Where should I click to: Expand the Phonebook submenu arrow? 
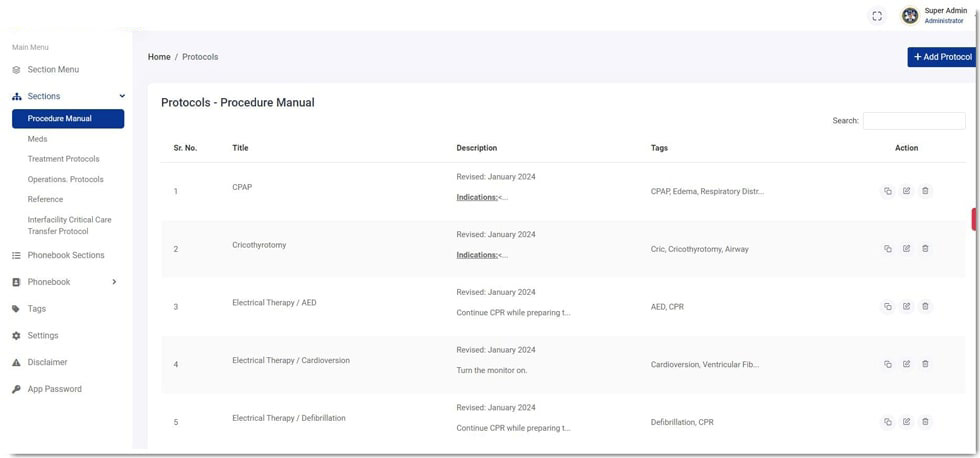pyautogui.click(x=114, y=282)
